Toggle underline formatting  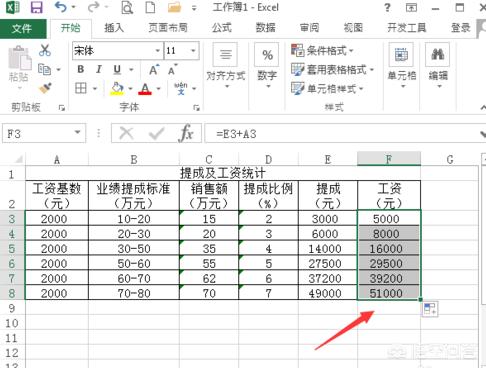pyautogui.click(x=117, y=69)
